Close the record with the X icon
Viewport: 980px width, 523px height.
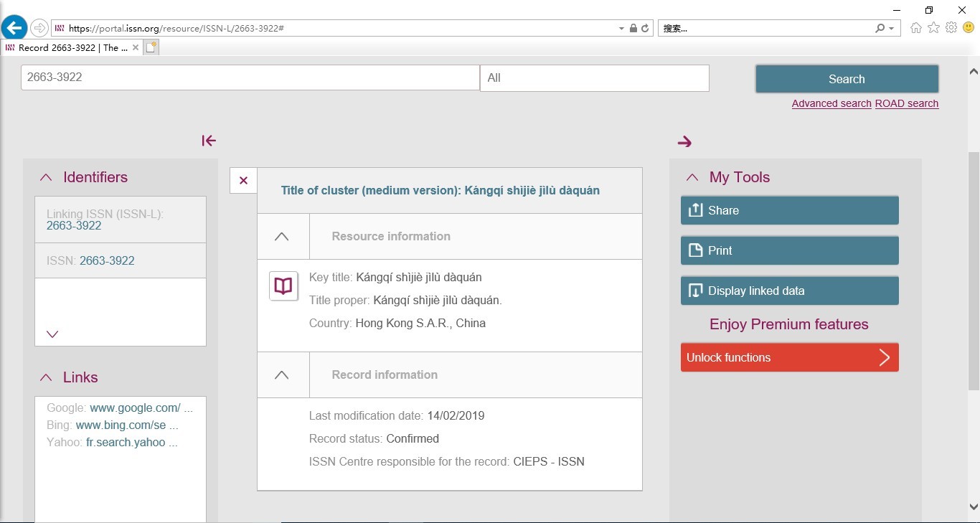[x=243, y=181]
